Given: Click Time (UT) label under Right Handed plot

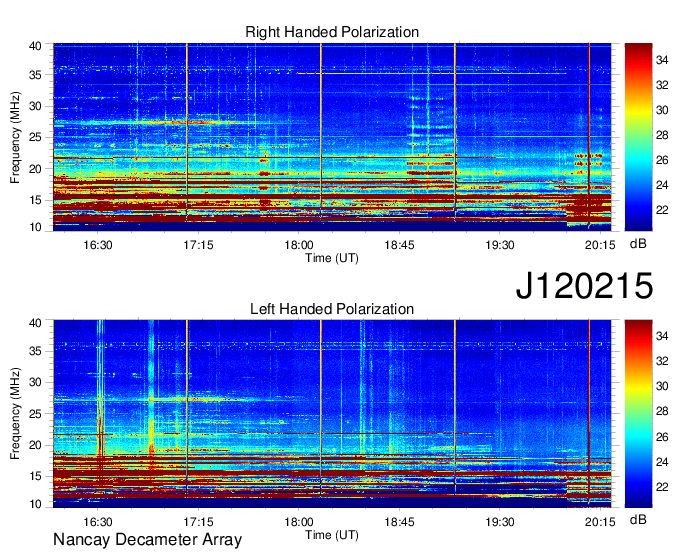Looking at the screenshot, I should tap(332, 258).
